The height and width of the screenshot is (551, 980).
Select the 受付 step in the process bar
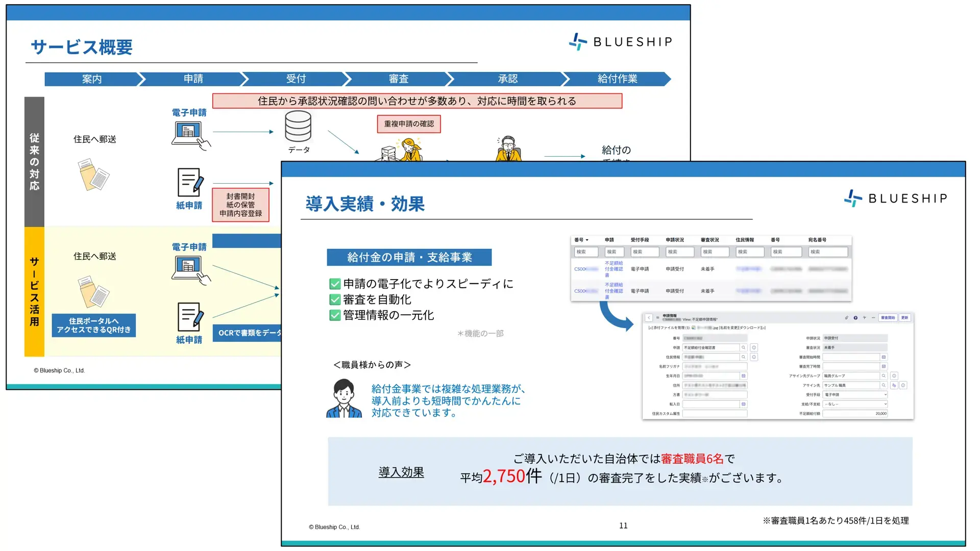point(296,79)
